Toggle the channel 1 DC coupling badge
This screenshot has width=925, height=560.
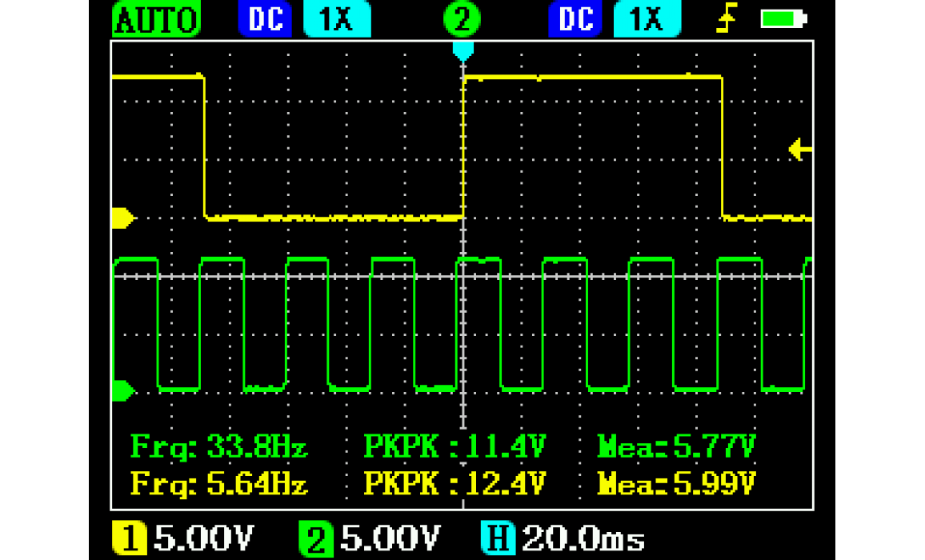coord(266,19)
